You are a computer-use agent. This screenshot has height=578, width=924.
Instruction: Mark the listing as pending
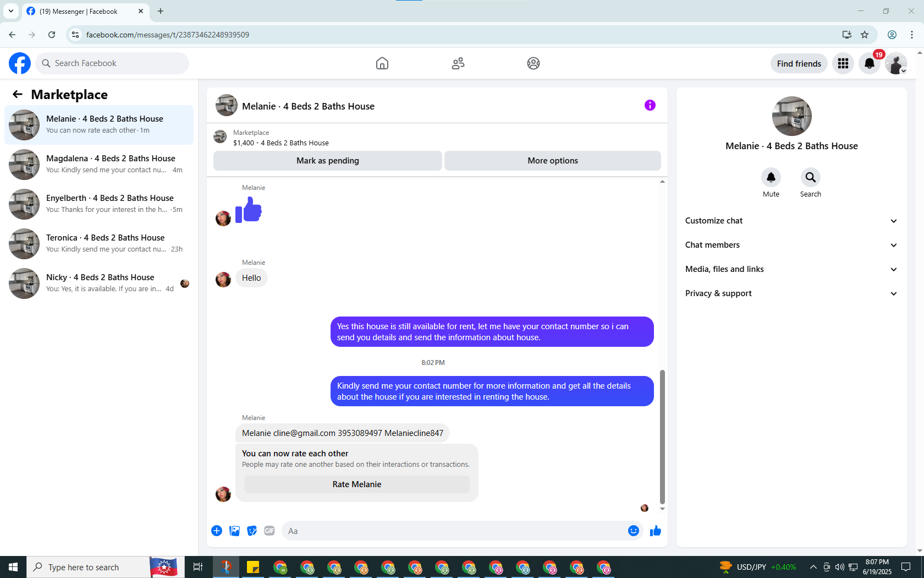point(328,161)
